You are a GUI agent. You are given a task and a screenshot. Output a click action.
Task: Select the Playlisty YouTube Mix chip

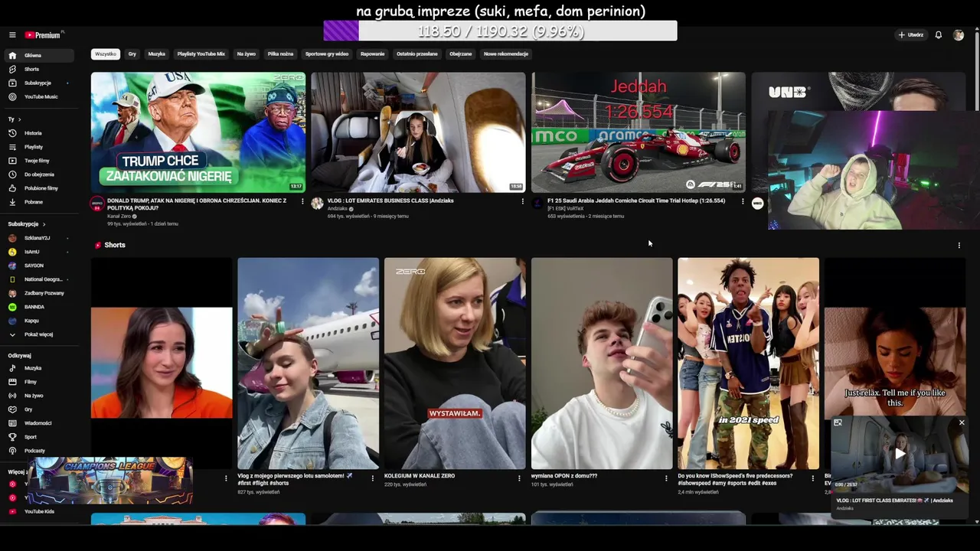(x=201, y=54)
